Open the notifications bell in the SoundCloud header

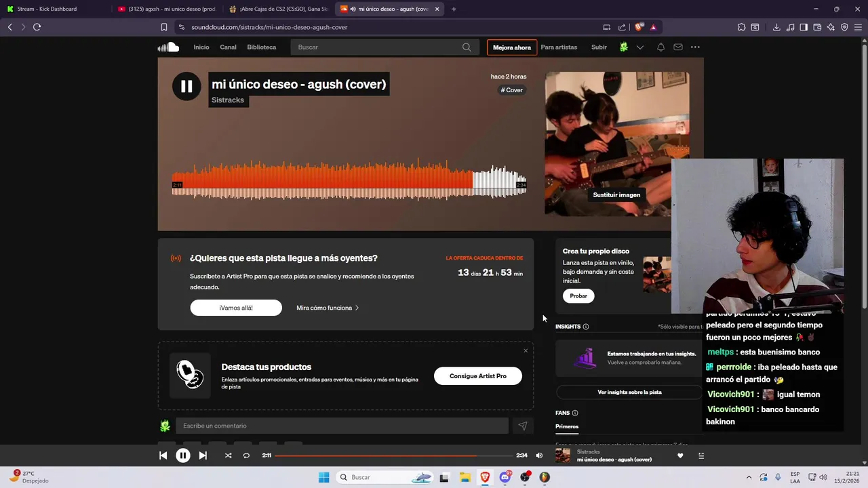pyautogui.click(x=660, y=47)
